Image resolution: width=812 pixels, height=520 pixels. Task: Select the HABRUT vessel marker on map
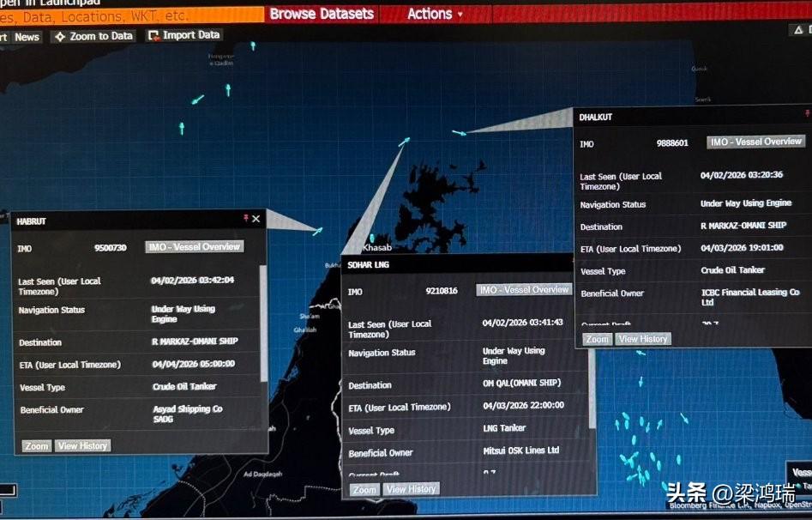(x=317, y=231)
